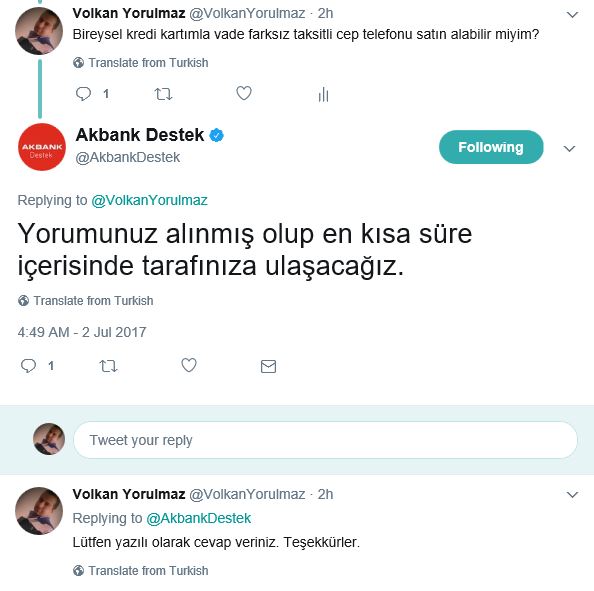The image size is (594, 591).
Task: Open more options chevron on top tweet
Action: pos(572,15)
